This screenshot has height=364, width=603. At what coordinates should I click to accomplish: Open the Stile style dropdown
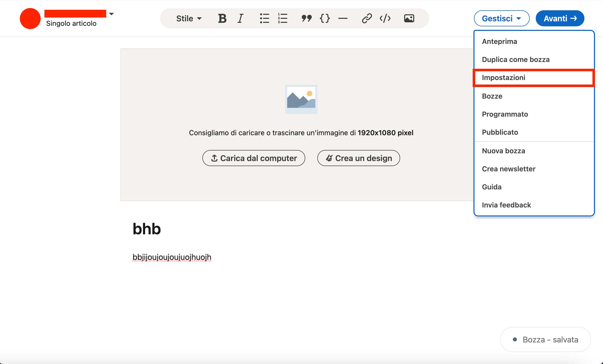pos(189,18)
